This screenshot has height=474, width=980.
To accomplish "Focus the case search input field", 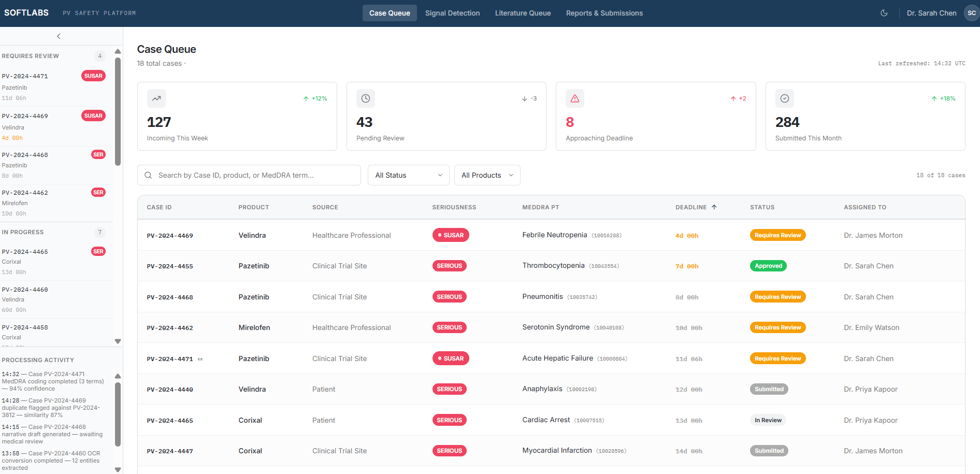I will [249, 175].
